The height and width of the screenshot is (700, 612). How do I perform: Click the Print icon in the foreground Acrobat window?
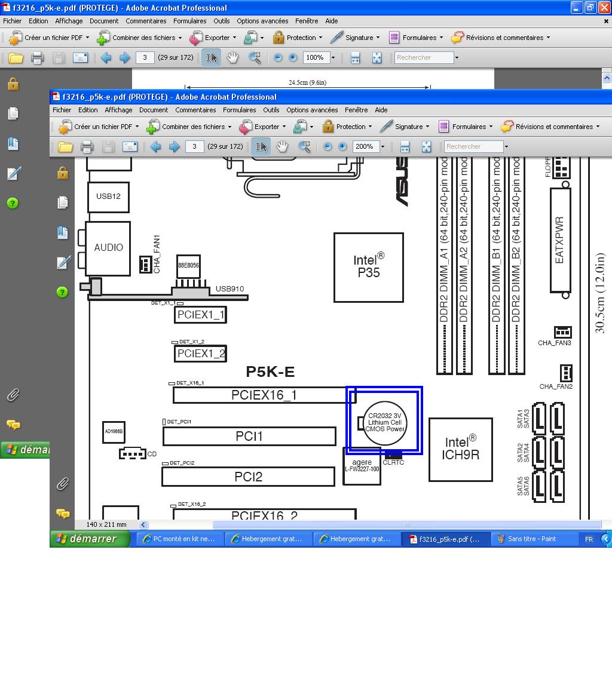coord(87,147)
